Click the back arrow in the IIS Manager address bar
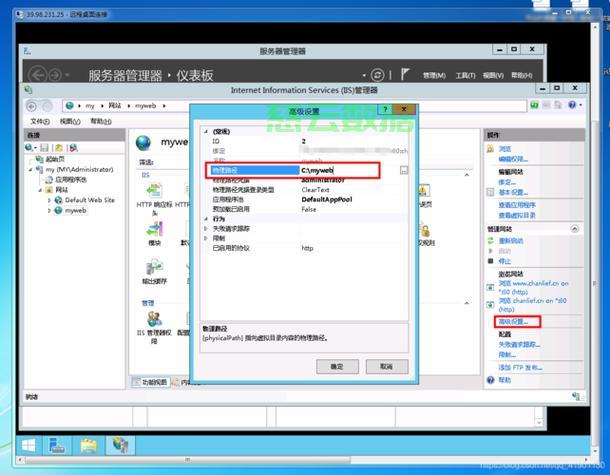The width and height of the screenshot is (610, 475). [x=32, y=106]
